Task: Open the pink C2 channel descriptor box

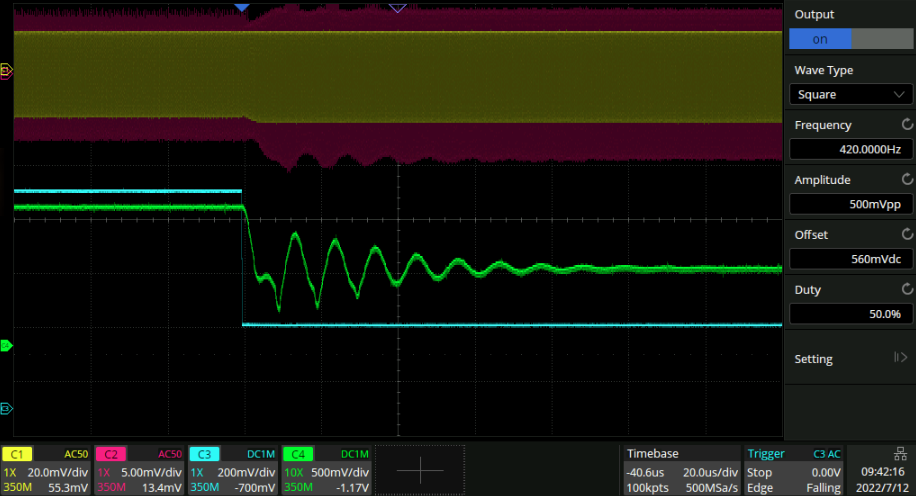Action: click(x=138, y=470)
